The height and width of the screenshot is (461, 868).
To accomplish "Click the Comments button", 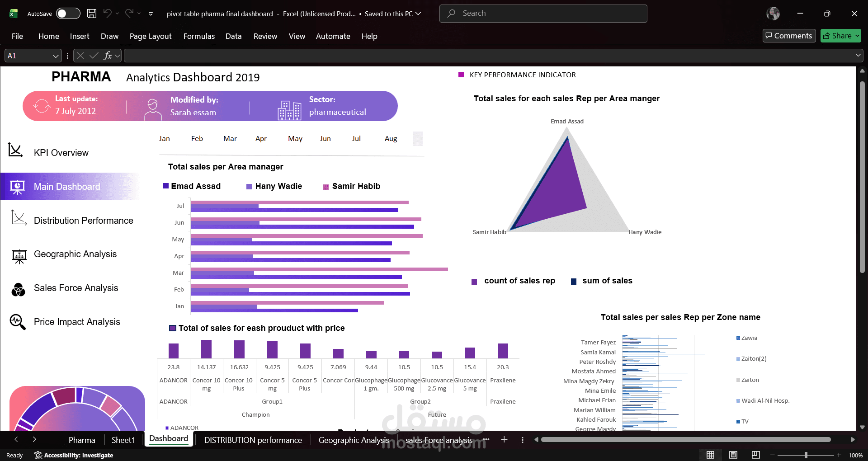I will [x=788, y=36].
